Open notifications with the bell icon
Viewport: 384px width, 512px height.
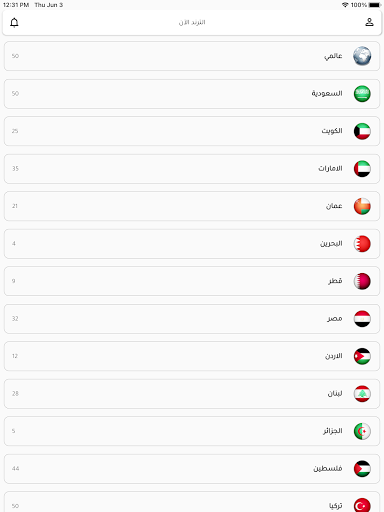point(14,23)
